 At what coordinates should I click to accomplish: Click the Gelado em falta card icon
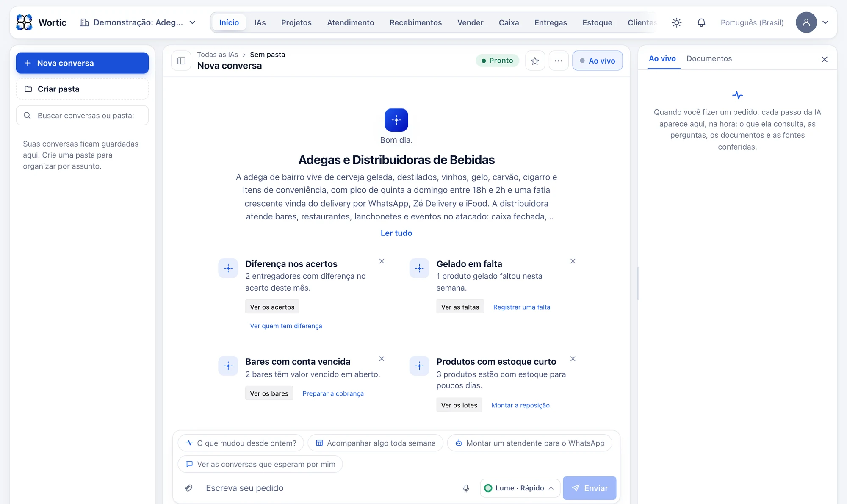click(x=419, y=268)
